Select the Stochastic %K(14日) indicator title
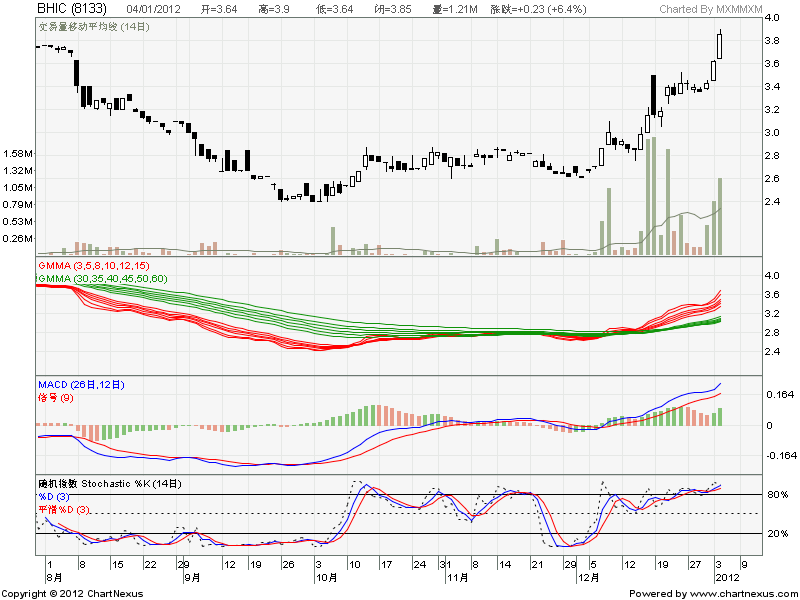800x600 pixels. pyautogui.click(x=110, y=484)
